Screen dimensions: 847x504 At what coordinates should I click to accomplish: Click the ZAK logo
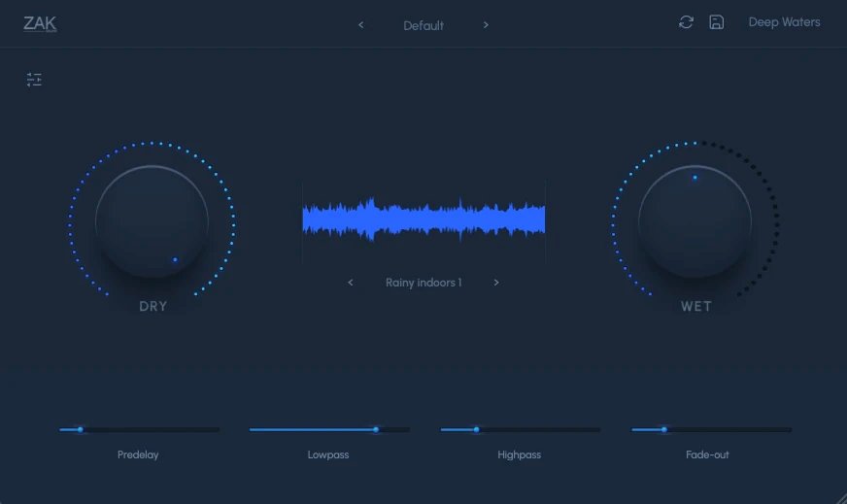[x=40, y=23]
